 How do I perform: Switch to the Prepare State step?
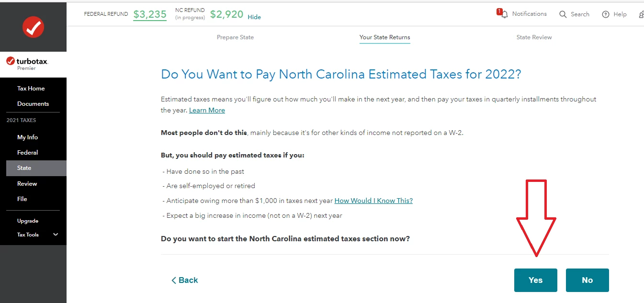click(x=235, y=37)
